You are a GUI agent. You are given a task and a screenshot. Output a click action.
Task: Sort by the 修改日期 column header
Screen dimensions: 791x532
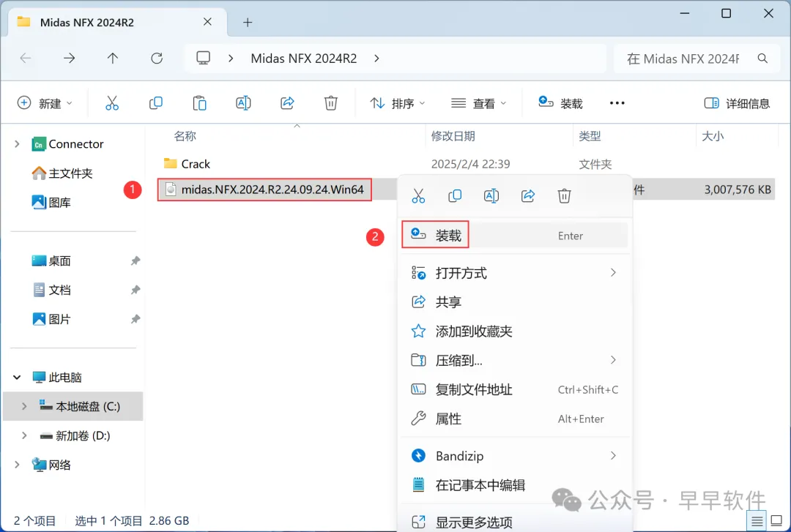click(x=453, y=136)
